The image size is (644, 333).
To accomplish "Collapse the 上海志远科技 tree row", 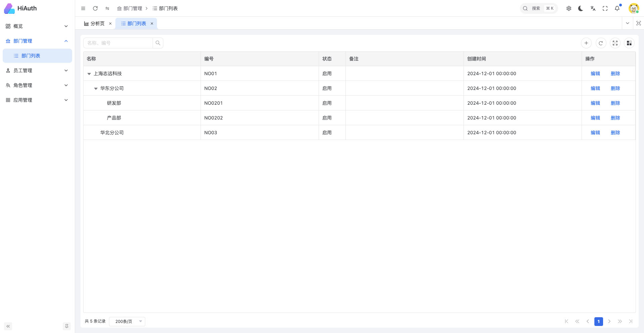I will [x=89, y=74].
